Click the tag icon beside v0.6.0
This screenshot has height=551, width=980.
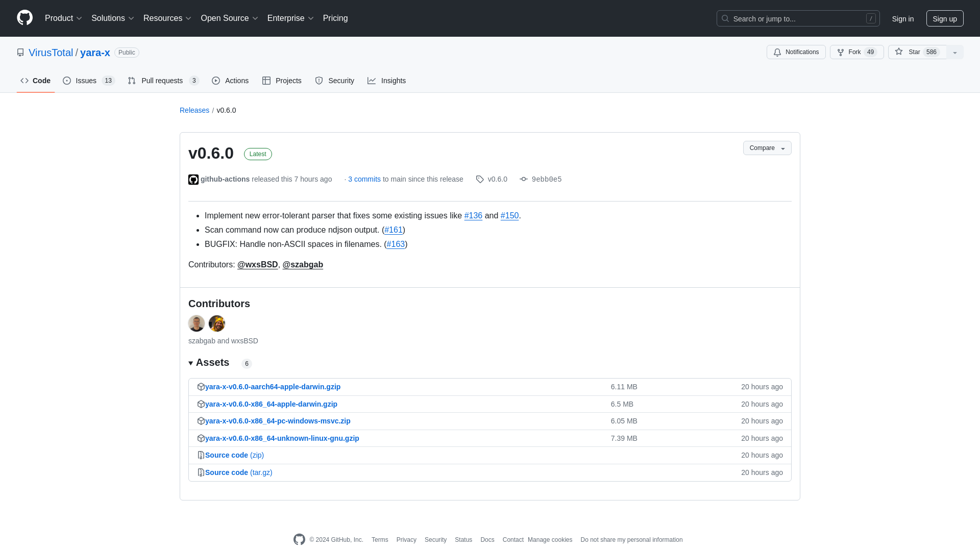pyautogui.click(x=480, y=180)
